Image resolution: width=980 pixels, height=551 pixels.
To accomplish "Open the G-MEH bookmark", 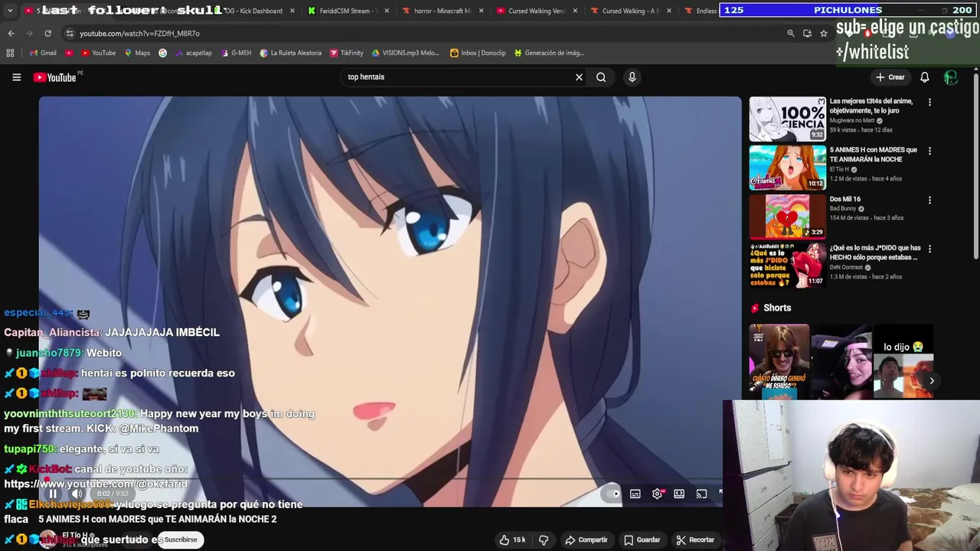I will 235,53.
